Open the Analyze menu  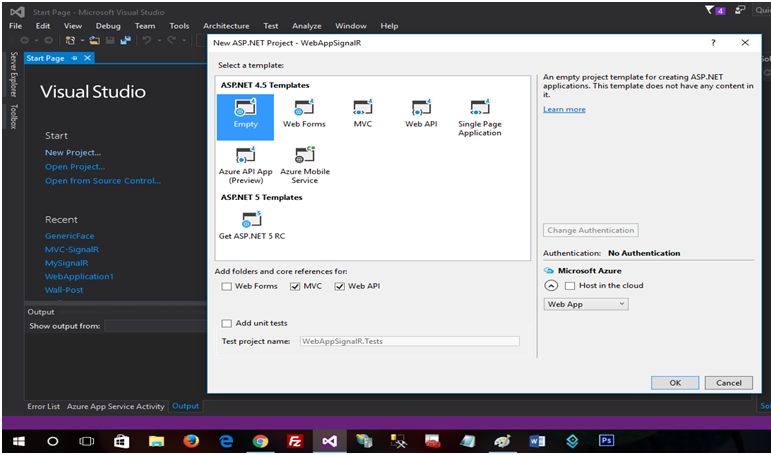tap(306, 26)
